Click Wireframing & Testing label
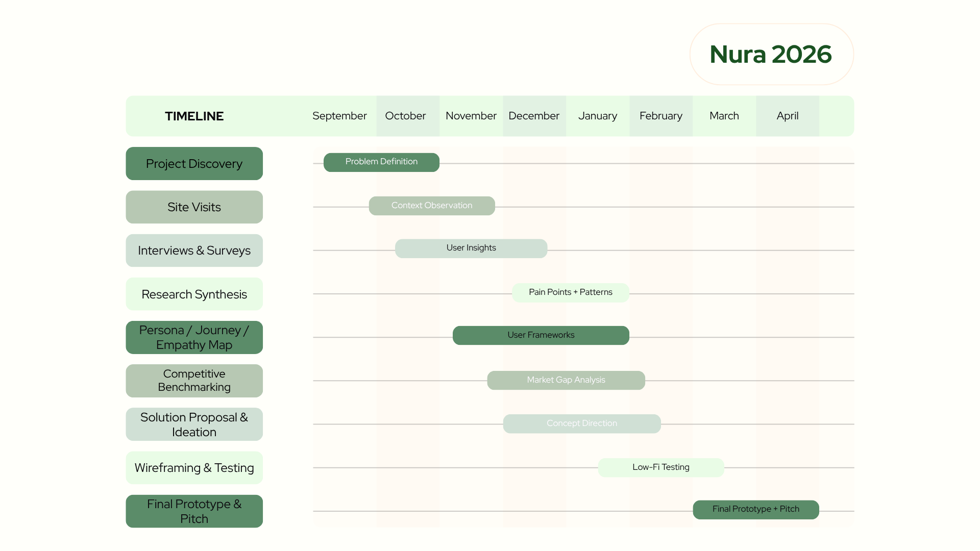The height and width of the screenshot is (551, 980). (194, 468)
